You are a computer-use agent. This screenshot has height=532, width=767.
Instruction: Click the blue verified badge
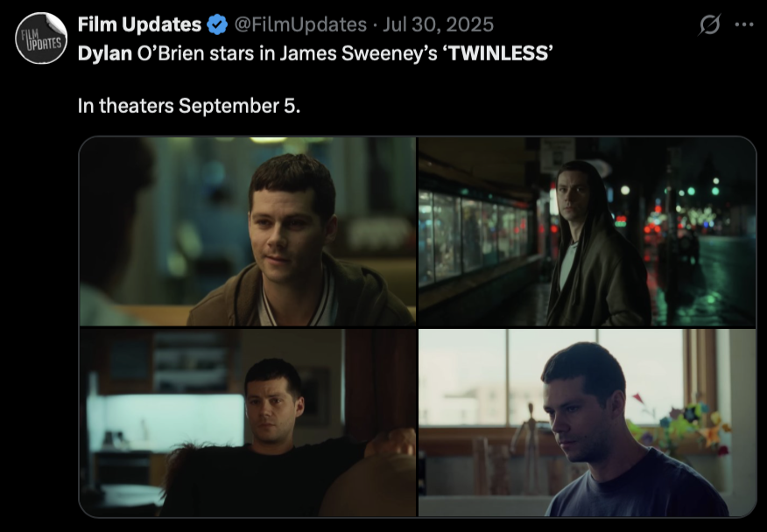(x=217, y=24)
